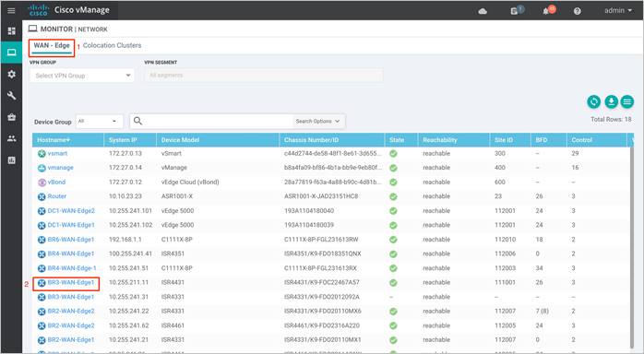
Task: Open the BR6-WAN-Edge1 device link
Action: (x=71, y=240)
